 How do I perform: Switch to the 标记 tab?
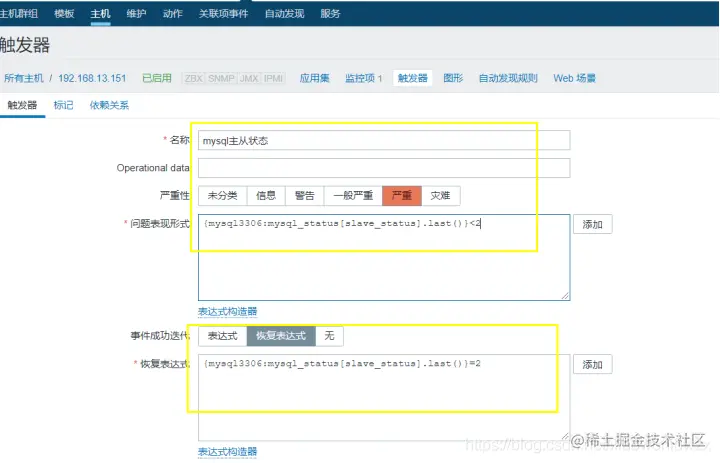(x=63, y=105)
